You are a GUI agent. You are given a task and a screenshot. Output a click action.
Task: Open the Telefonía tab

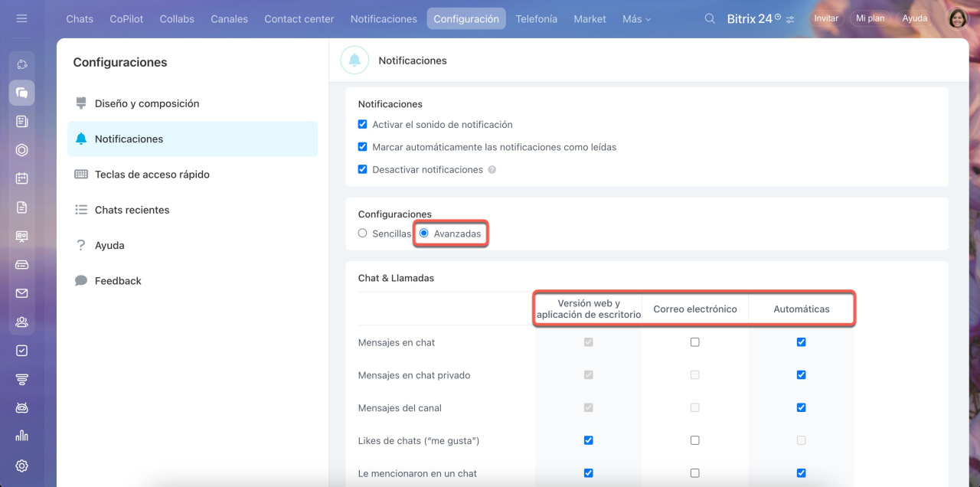click(537, 19)
